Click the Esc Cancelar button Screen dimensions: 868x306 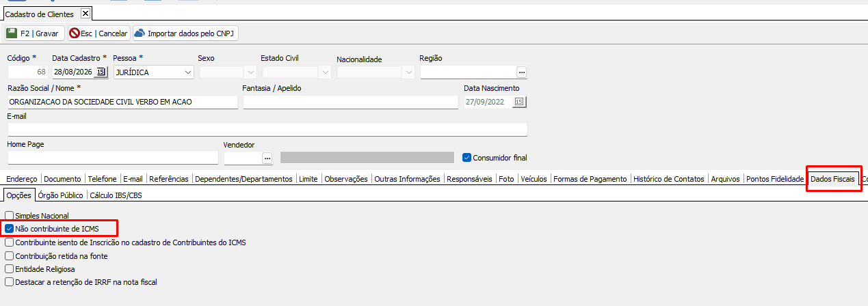[98, 33]
